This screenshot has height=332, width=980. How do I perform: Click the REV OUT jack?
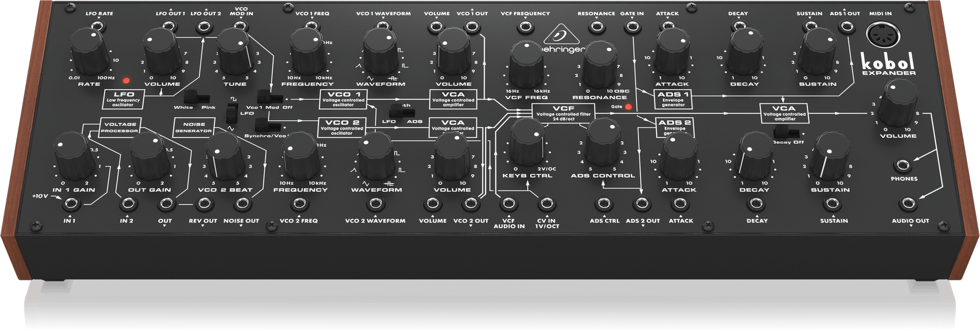pos(204,204)
